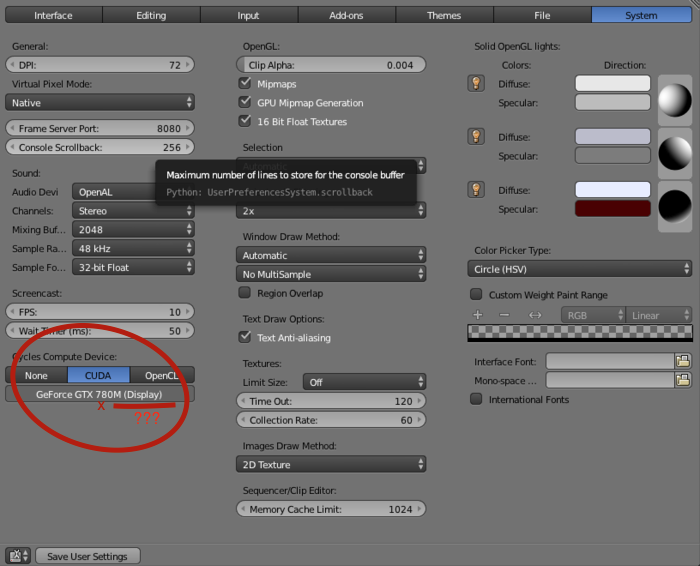This screenshot has height=566, width=700.
Task: Open Textures Limit Size Off dropdown
Action: pyautogui.click(x=364, y=382)
